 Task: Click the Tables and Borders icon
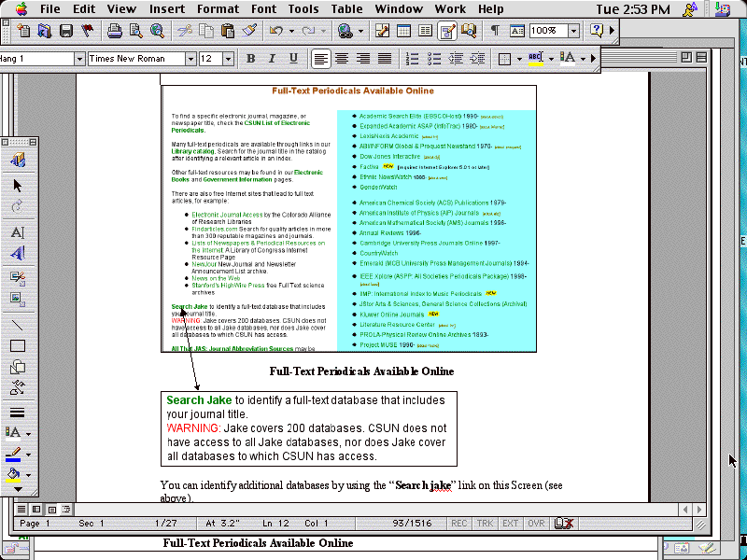click(382, 31)
